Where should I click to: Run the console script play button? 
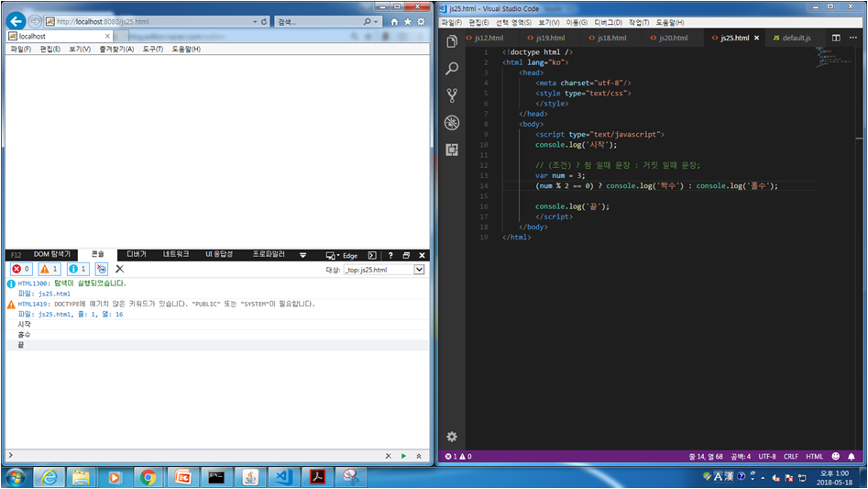403,456
